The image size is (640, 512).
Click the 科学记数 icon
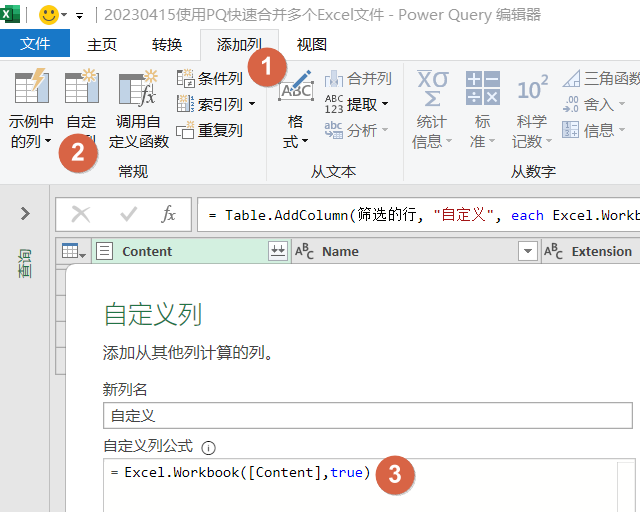[x=532, y=88]
